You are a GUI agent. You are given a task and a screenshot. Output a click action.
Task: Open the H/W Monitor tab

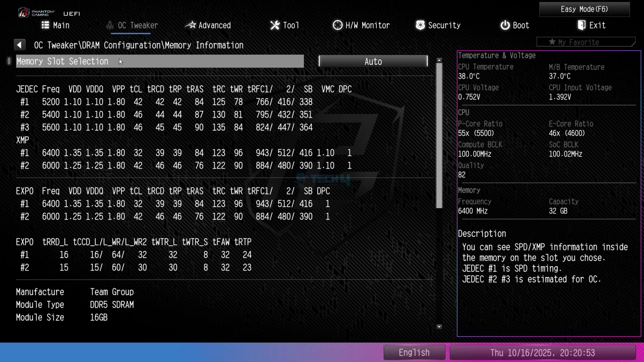point(367,25)
